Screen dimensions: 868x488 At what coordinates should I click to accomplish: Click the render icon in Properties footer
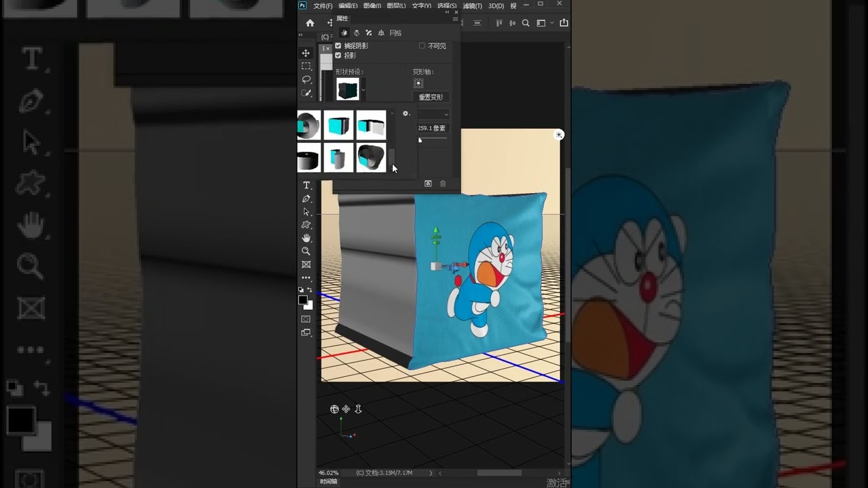coord(428,184)
